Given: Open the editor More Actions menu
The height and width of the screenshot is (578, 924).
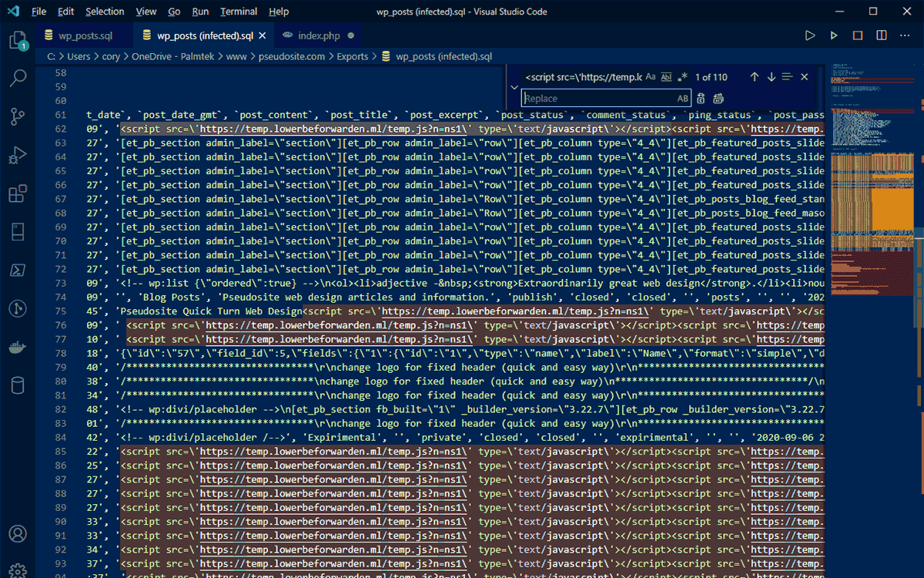Looking at the screenshot, I should click(x=906, y=35).
